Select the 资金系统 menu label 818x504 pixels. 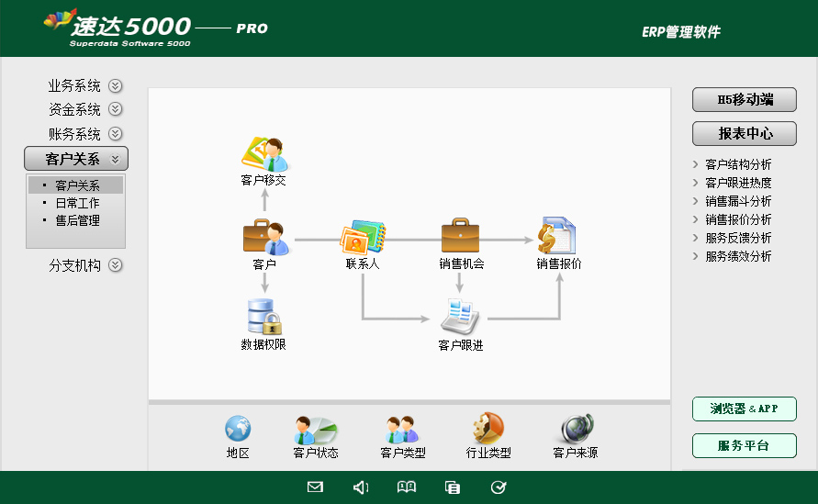74,109
